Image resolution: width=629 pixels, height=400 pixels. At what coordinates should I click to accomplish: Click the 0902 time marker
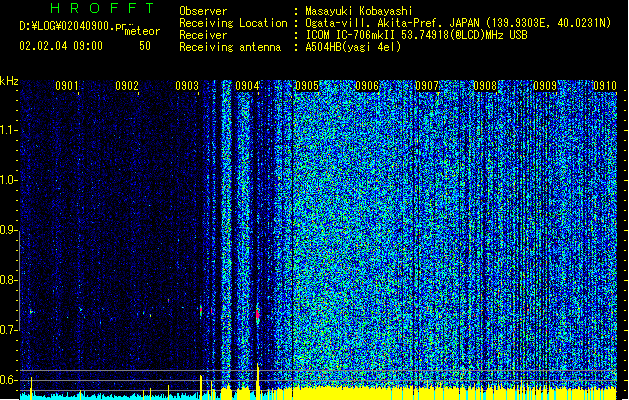tap(127, 86)
